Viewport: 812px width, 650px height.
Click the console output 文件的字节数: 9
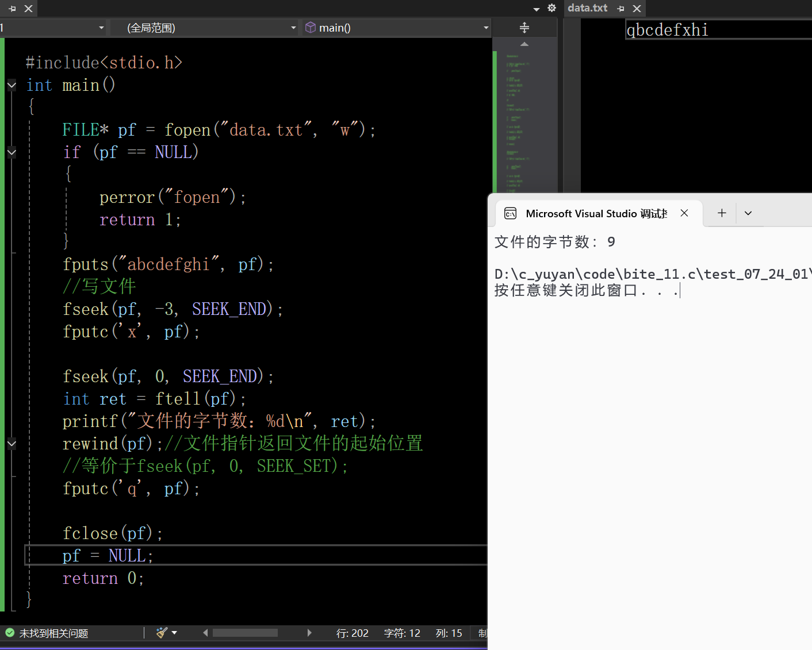pyautogui.click(x=555, y=242)
